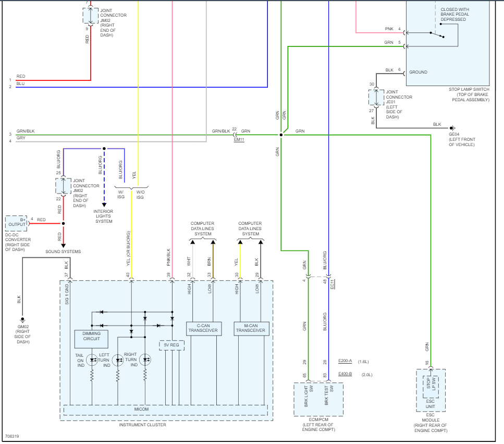
Task: Click the right turn indicator LED symbol
Action: 145,359
